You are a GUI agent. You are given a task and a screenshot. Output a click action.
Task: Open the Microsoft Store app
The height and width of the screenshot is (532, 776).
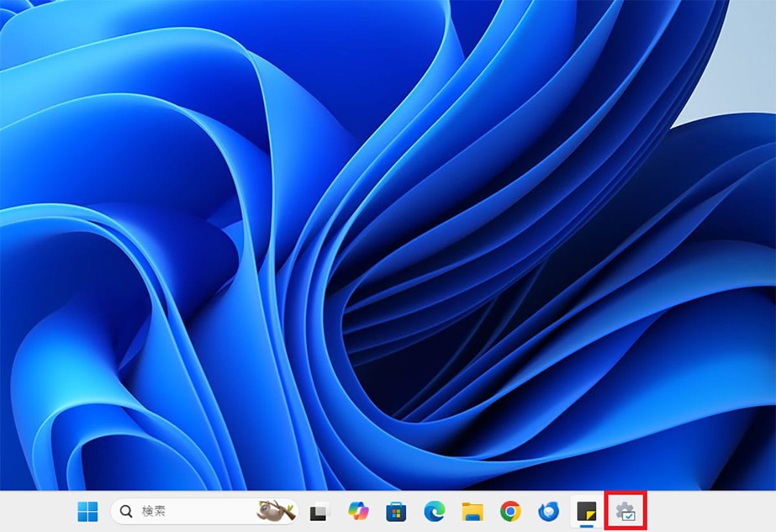(396, 512)
